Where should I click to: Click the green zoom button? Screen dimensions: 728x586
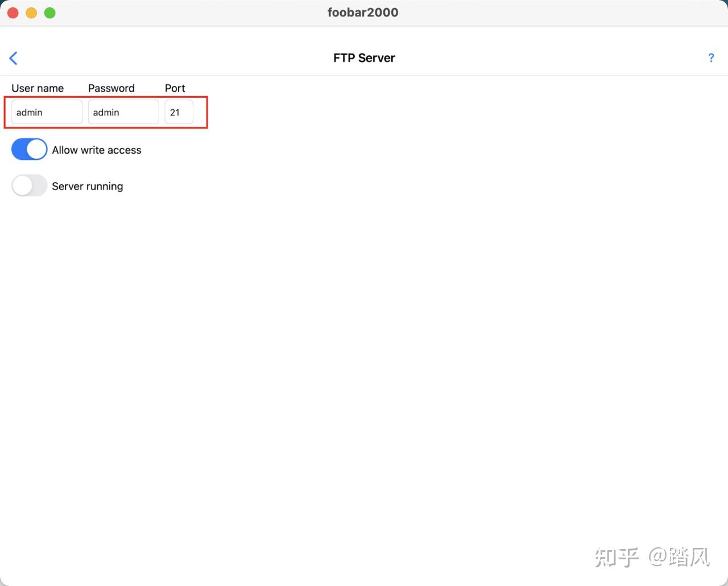49,13
